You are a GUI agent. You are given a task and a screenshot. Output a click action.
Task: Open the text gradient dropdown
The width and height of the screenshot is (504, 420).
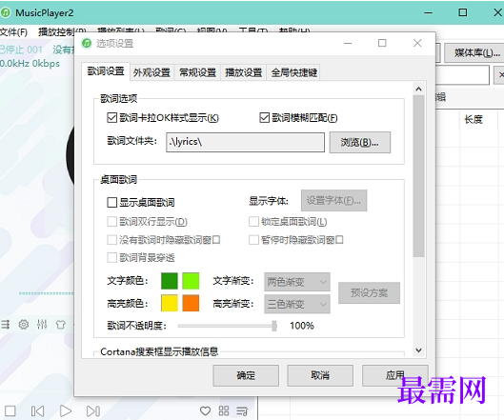(x=297, y=282)
